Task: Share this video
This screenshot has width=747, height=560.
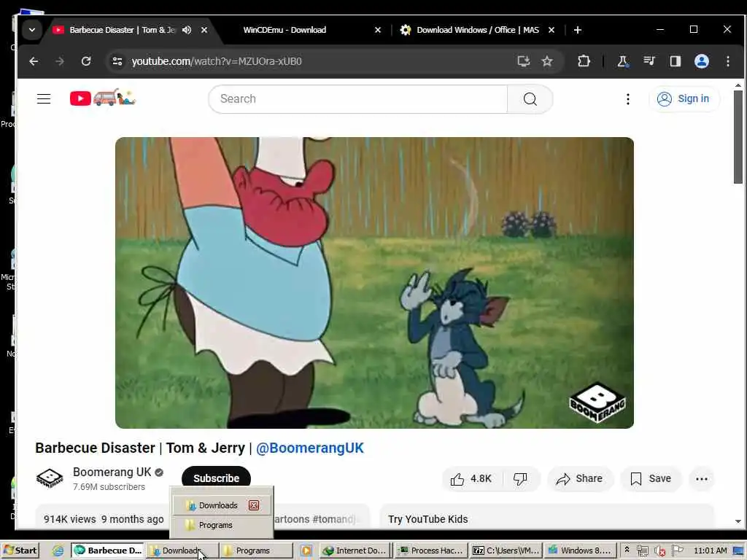Action: tap(580, 478)
